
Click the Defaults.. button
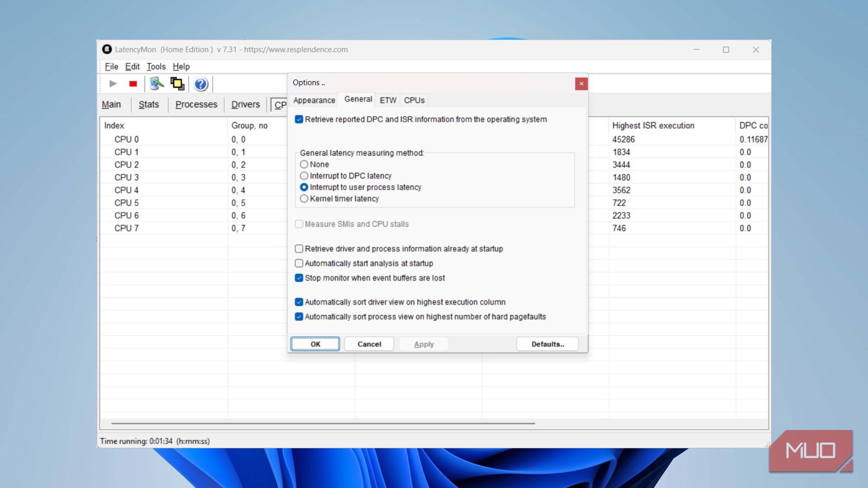pos(547,344)
